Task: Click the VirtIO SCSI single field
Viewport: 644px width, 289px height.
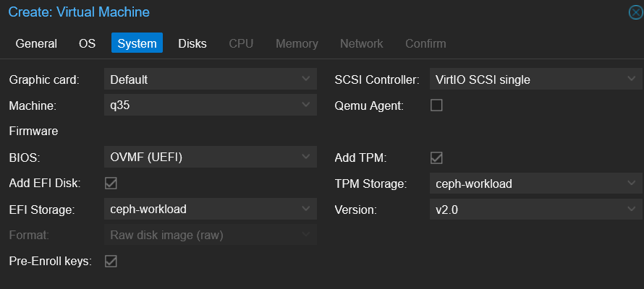Action: coord(527,79)
